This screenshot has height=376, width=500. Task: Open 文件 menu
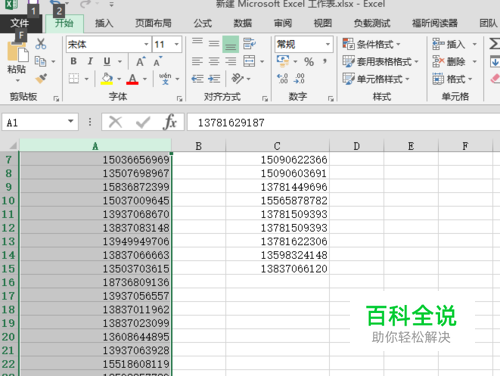pos(20,23)
